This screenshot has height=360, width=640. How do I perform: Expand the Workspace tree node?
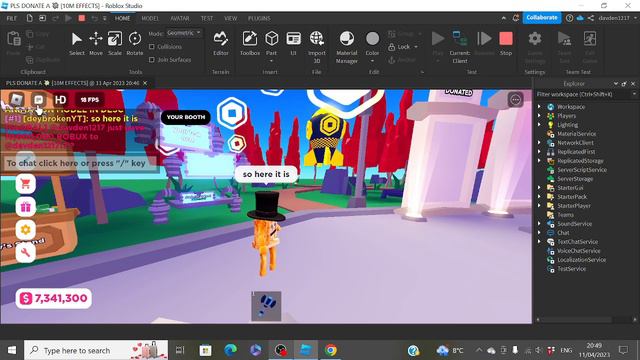539,107
